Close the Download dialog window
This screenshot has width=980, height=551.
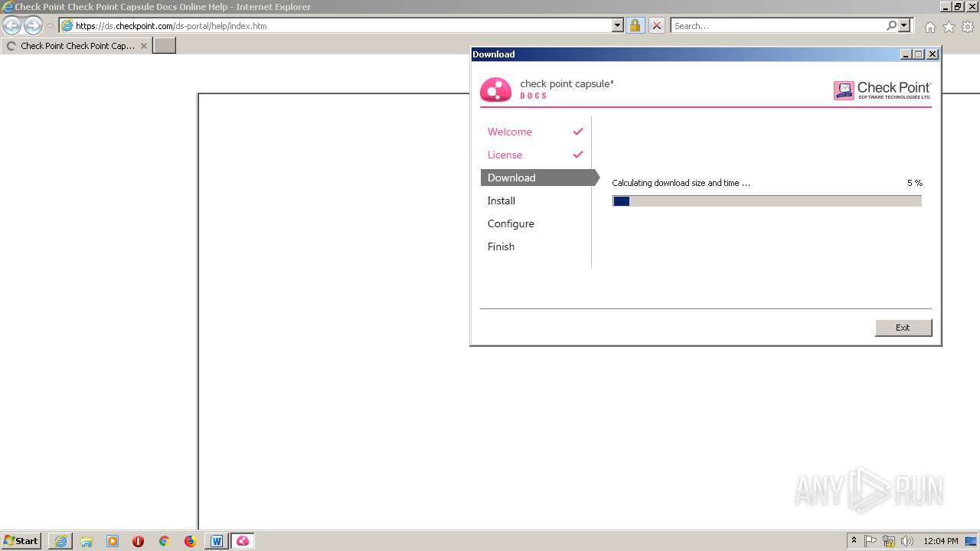[x=933, y=54]
